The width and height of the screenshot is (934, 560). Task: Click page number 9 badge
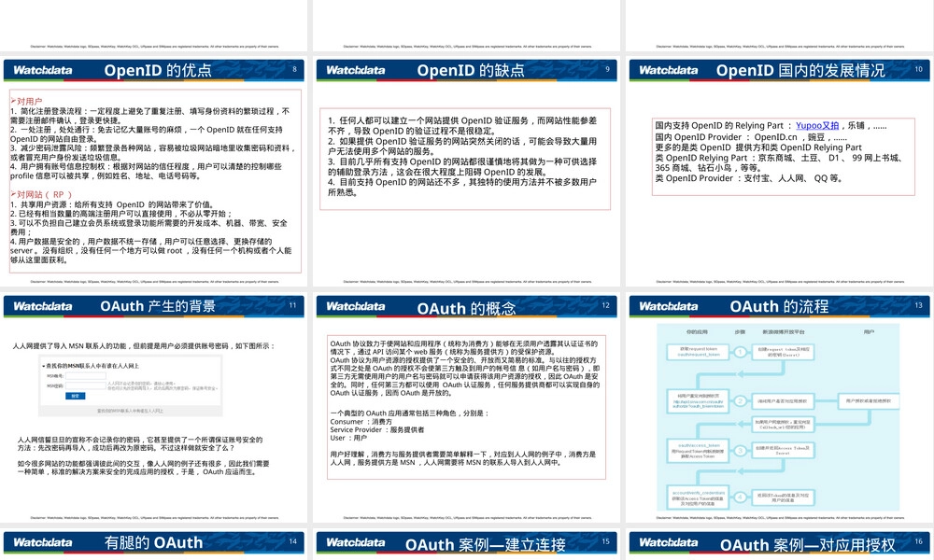[x=607, y=69]
